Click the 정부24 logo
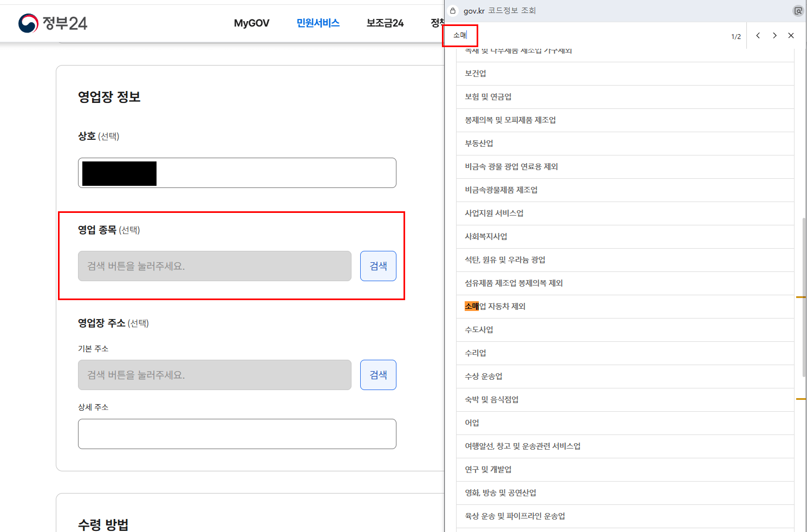 point(51,23)
